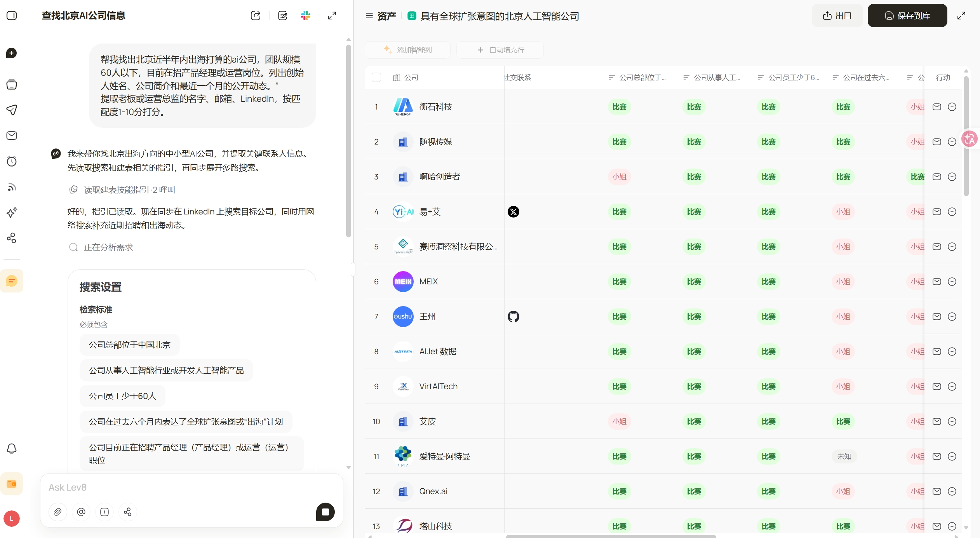Expand the assets panel to fullscreen
Screen dimensions: 980x538
coord(961,16)
